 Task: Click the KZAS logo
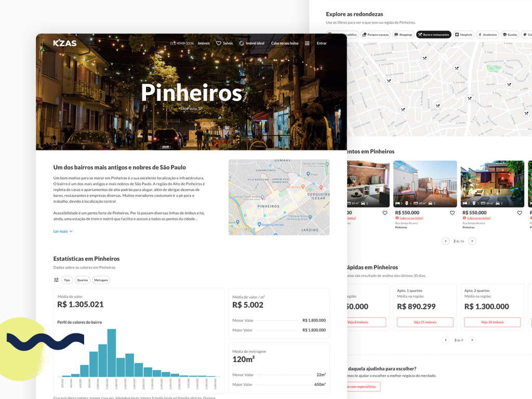(x=65, y=43)
